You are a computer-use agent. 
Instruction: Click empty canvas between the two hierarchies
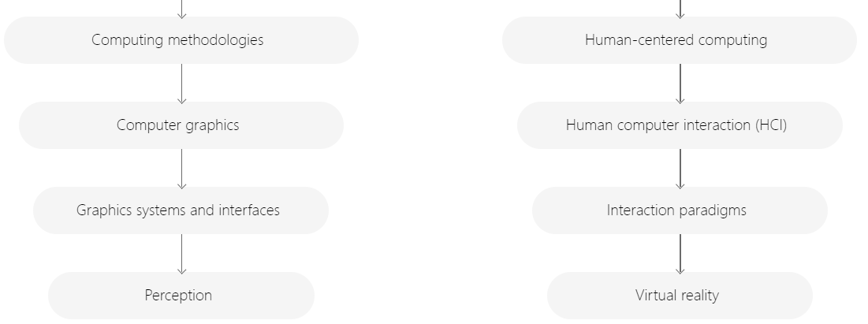coord(430,166)
